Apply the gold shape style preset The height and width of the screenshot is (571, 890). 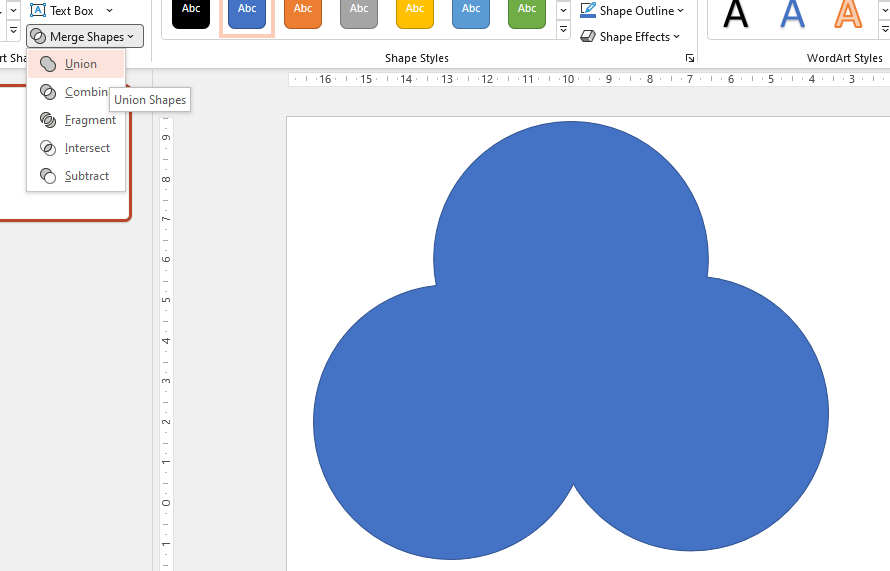click(415, 11)
